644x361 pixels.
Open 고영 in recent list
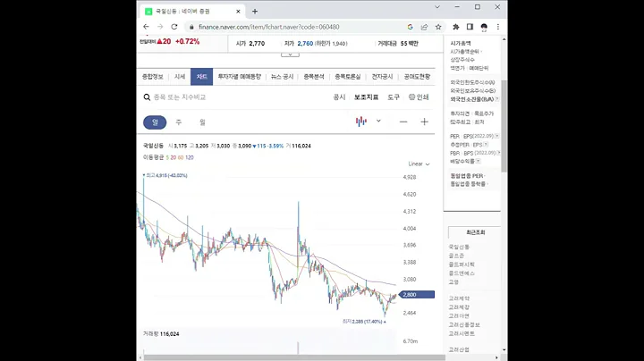pos(453,281)
